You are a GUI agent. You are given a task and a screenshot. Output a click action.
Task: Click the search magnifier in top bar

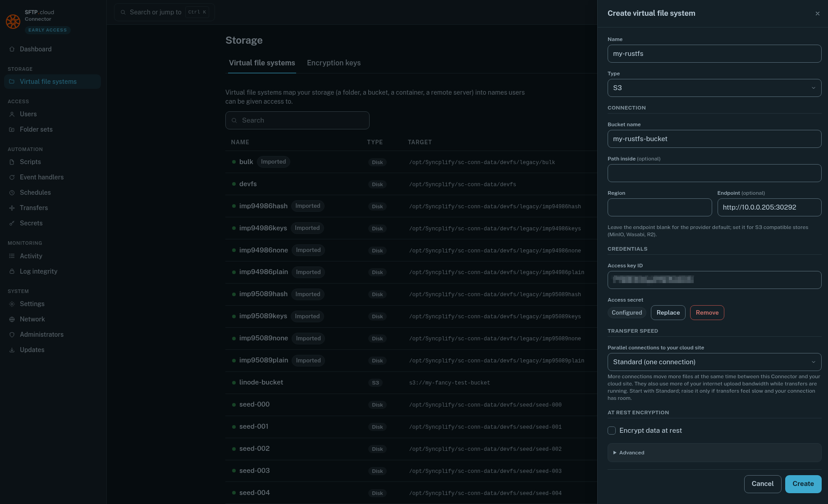pyautogui.click(x=123, y=12)
